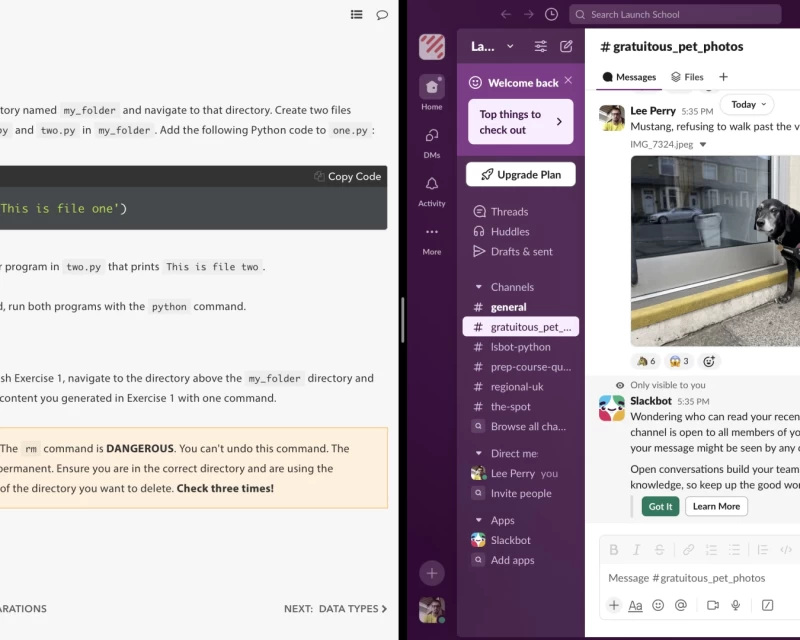This screenshot has width=800, height=640.
Task: Switch to the Files tab
Action: [687, 77]
